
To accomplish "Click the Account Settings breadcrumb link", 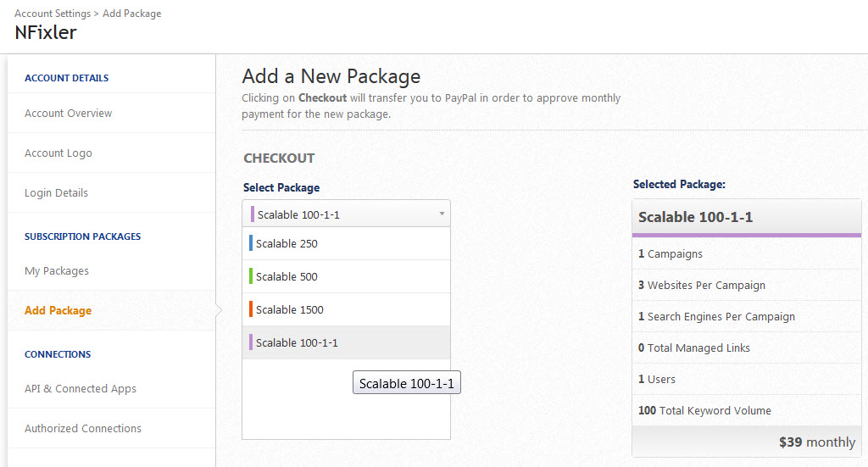I will click(x=53, y=14).
